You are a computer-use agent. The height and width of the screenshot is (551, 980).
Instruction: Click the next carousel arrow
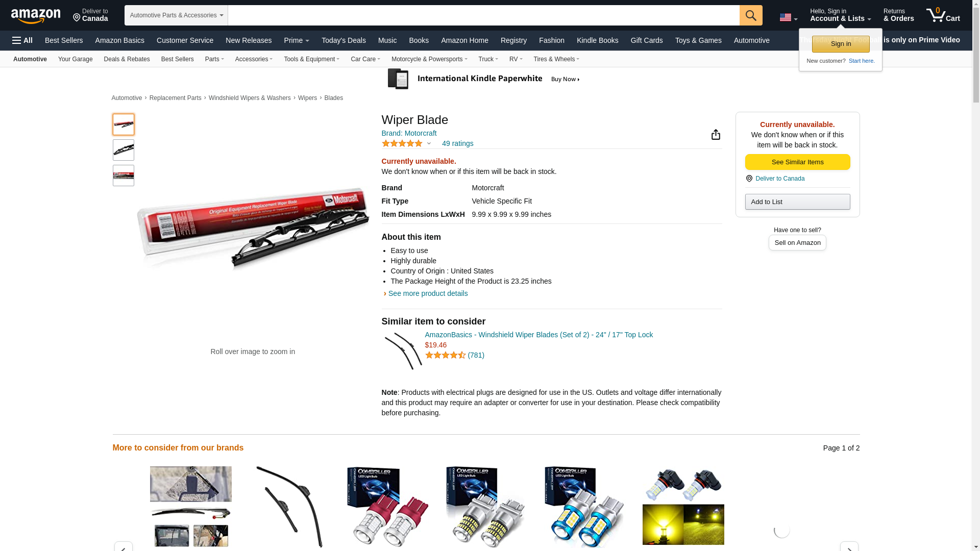click(x=849, y=546)
